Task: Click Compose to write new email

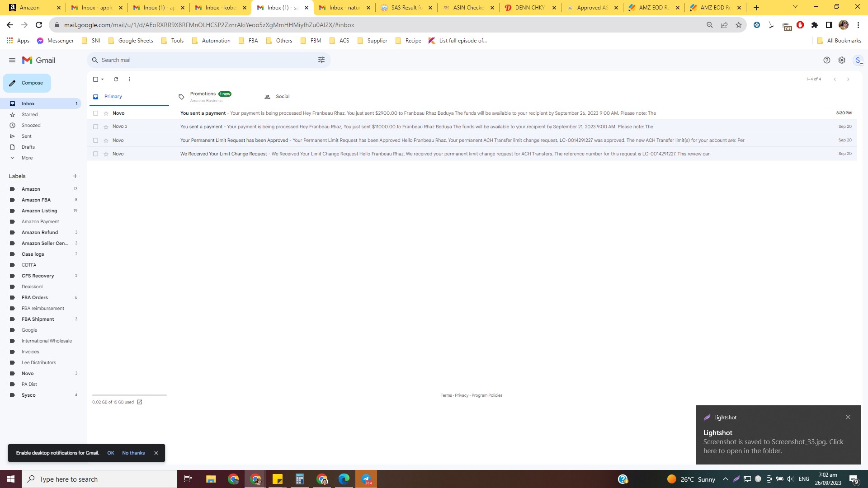Action: [27, 83]
